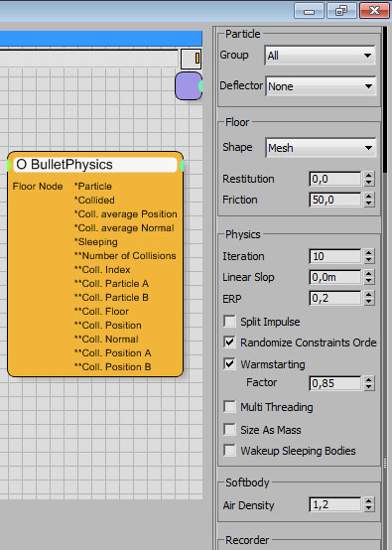392x550 pixels.
Task: Enable the Multi Threading checkbox
Action: tap(229, 407)
